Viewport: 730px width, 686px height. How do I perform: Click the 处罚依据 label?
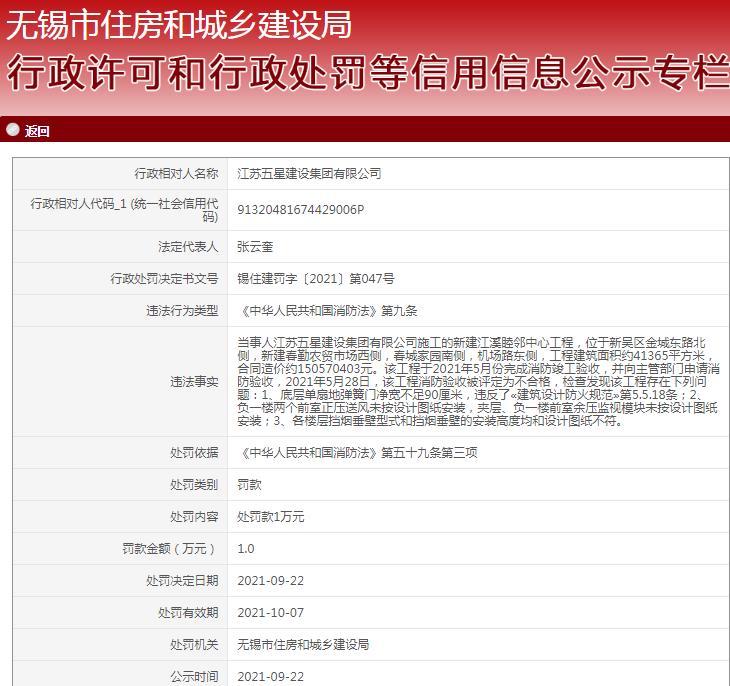pyautogui.click(x=194, y=453)
